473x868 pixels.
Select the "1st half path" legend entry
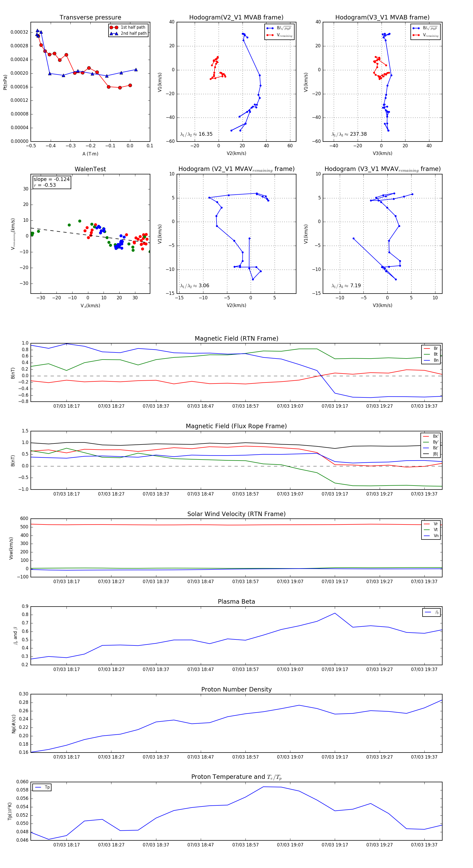[128, 27]
